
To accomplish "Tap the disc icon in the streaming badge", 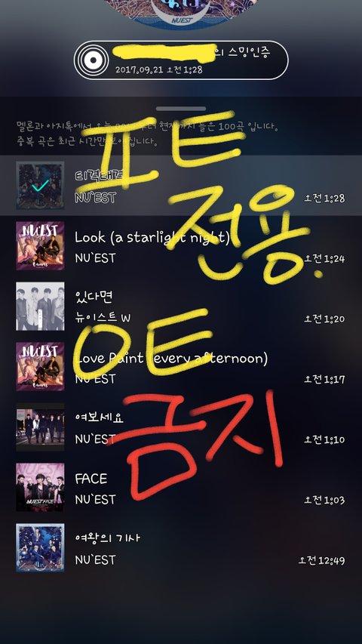I will tap(90, 60).
